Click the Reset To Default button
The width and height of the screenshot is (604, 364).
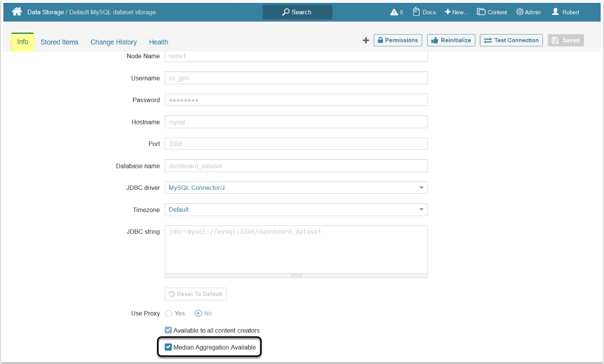click(x=196, y=294)
